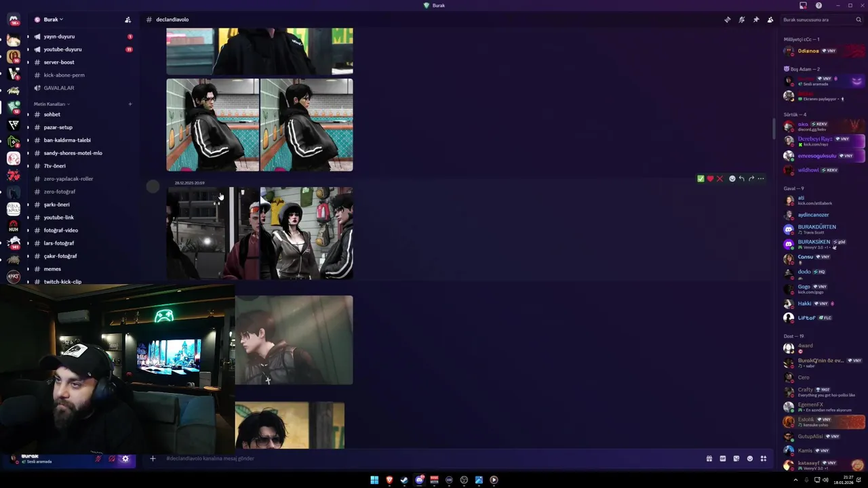Expand the arrow beside sohbet channel

(28, 115)
